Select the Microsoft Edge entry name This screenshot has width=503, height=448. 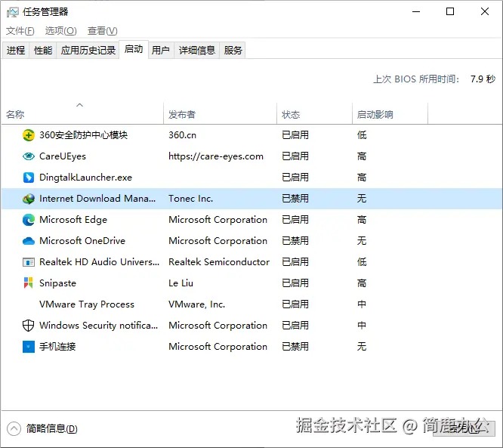click(x=73, y=220)
